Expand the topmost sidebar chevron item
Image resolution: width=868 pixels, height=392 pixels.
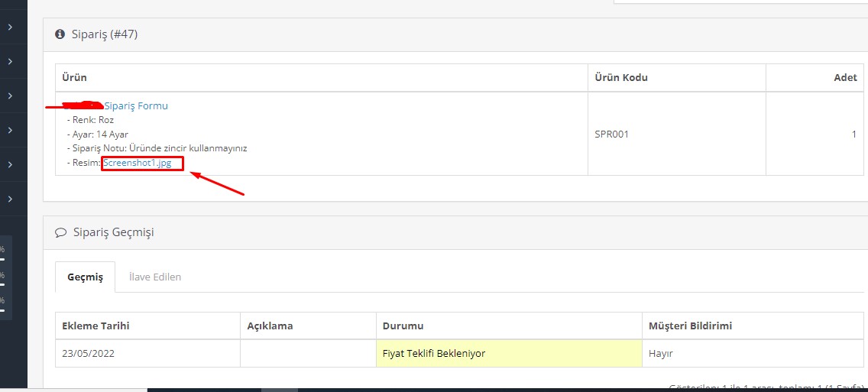pyautogui.click(x=10, y=28)
